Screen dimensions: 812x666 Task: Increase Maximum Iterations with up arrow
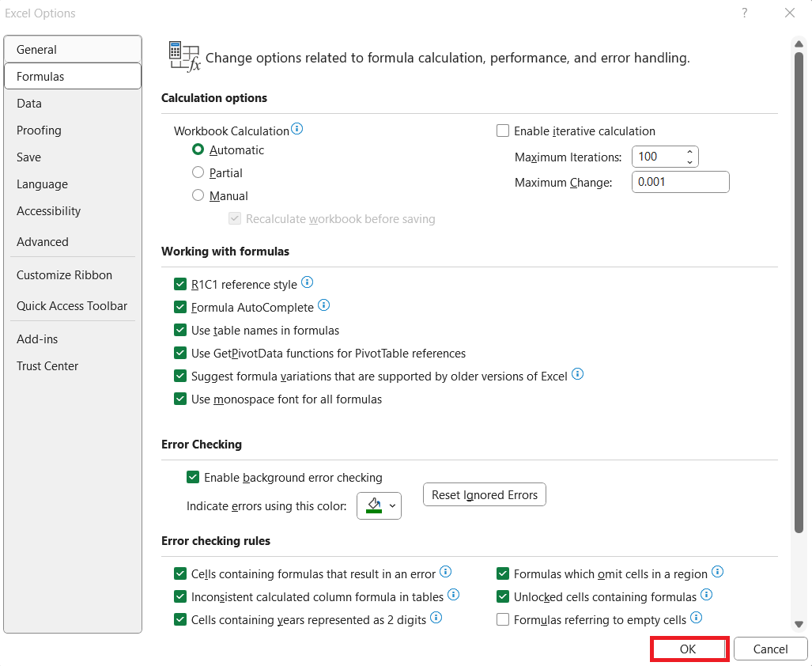tap(689, 152)
